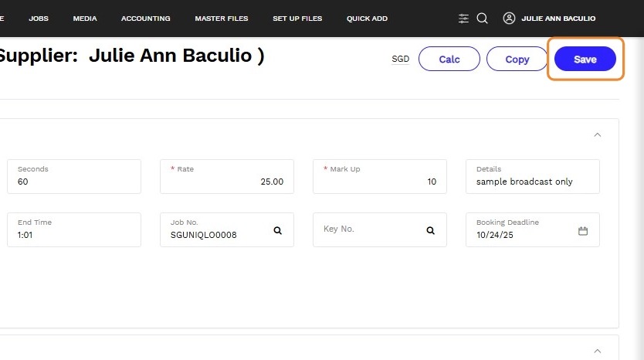Open the Media menu
644x360 pixels.
tap(85, 19)
